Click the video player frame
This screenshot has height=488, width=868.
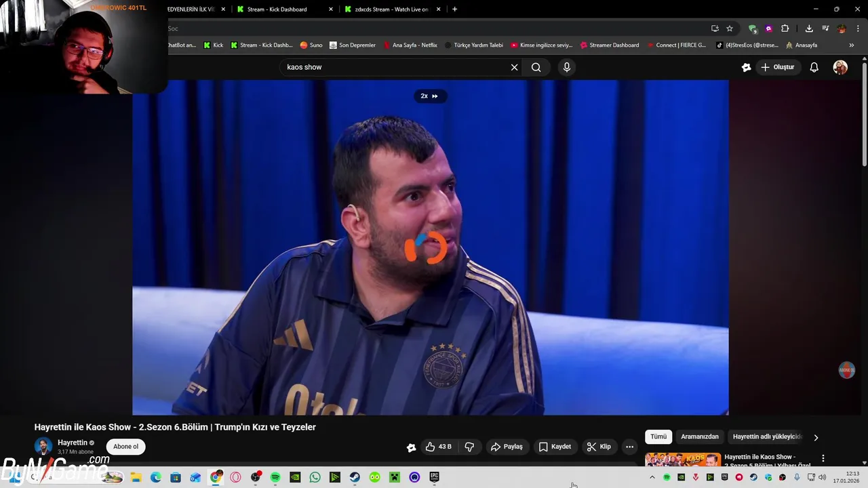[431, 247]
